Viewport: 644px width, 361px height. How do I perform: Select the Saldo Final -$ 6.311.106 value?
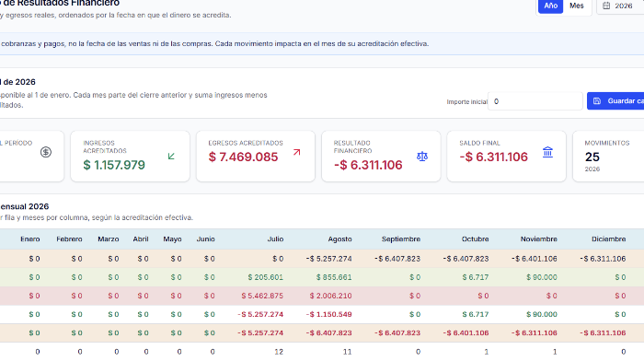[x=493, y=157]
